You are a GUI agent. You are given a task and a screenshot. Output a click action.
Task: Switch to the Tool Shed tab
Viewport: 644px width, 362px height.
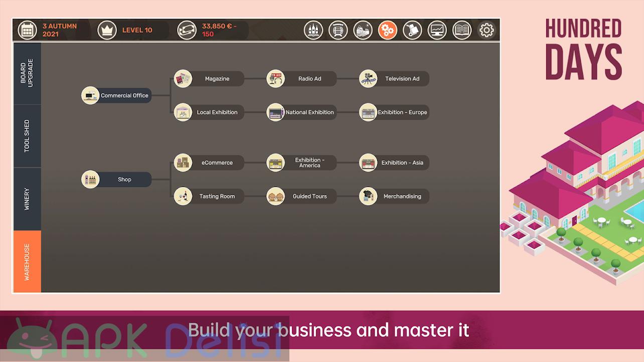(x=27, y=136)
